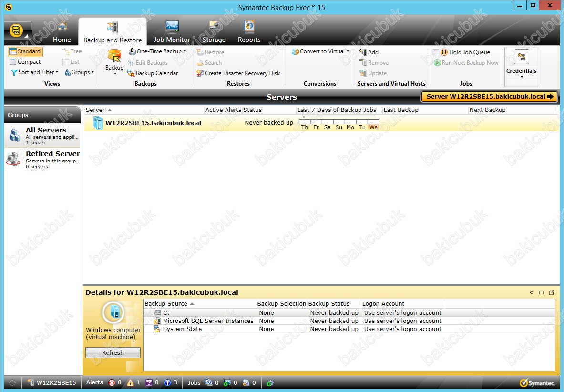
Task: Click W12R2SBE15 server in status bar
Action: click(52, 382)
